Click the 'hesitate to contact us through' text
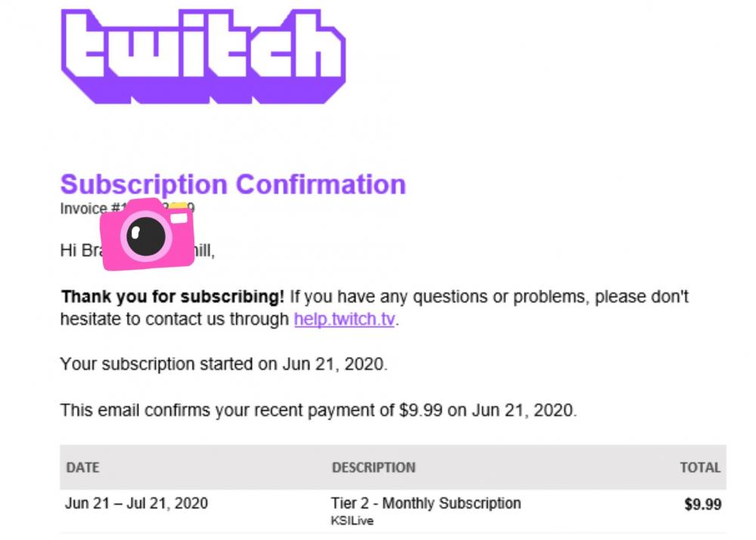Screen dimensions: 756x540 click(x=175, y=319)
